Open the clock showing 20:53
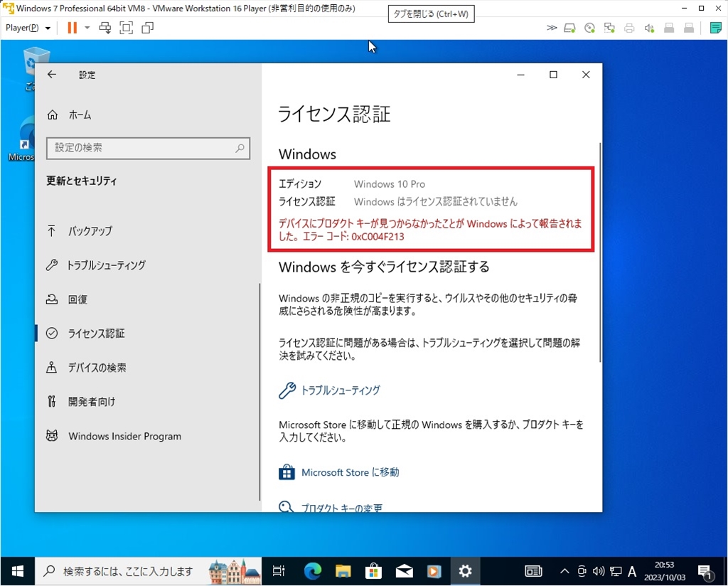Image resolution: width=728 pixels, height=586 pixels. (x=665, y=571)
